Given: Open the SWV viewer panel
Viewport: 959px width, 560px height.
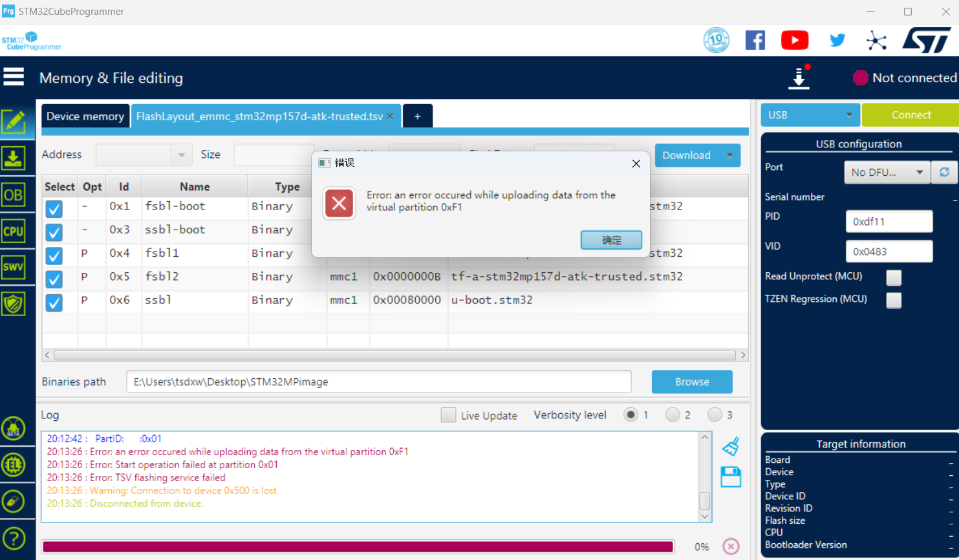Looking at the screenshot, I should [x=14, y=267].
